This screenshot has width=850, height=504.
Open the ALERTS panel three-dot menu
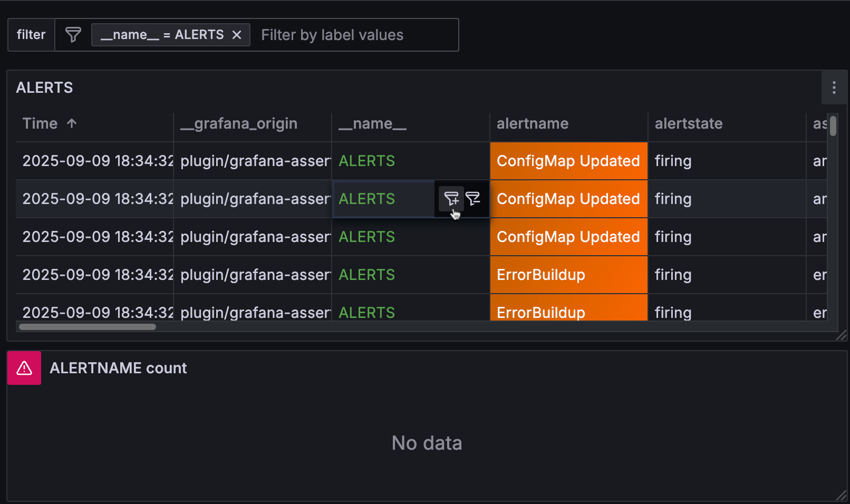(x=834, y=88)
